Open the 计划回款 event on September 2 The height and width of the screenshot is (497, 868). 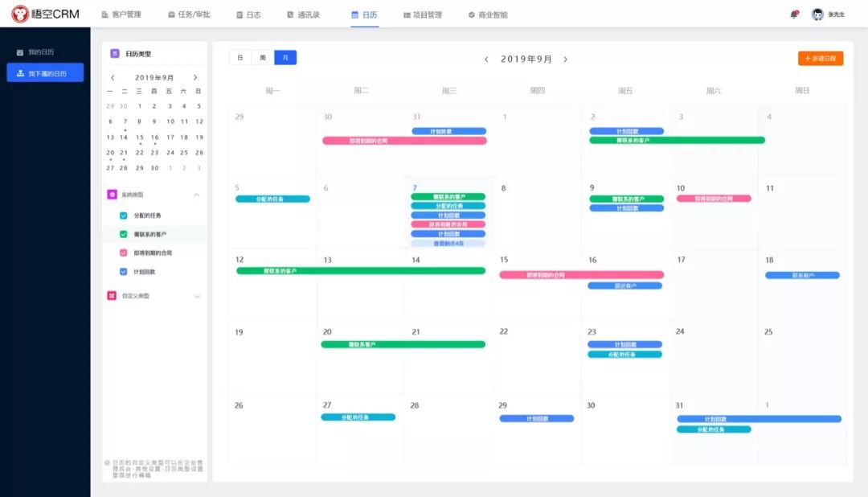(626, 131)
